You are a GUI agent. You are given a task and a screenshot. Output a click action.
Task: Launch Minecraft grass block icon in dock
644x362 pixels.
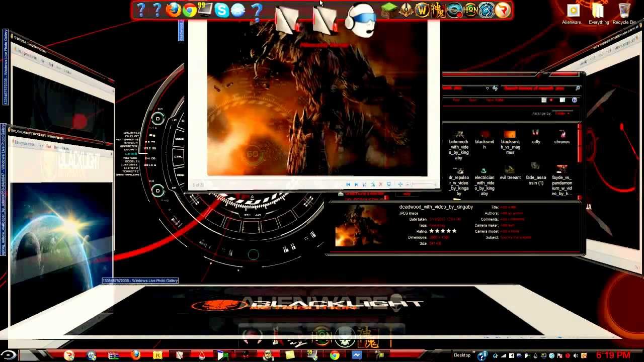click(388, 10)
